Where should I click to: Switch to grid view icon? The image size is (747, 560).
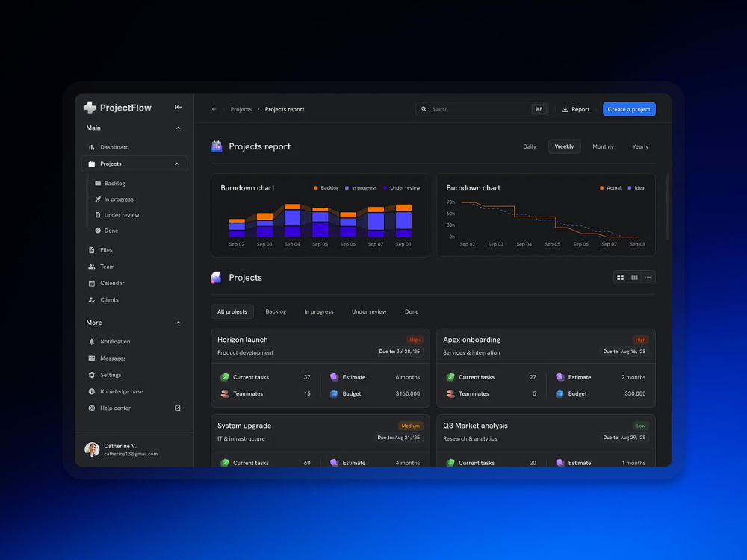coord(620,278)
